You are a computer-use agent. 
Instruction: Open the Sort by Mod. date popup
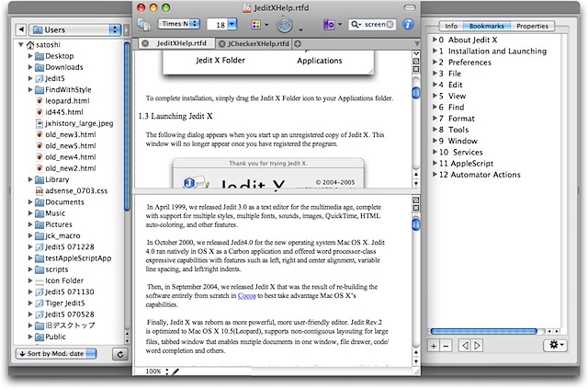tap(56, 354)
